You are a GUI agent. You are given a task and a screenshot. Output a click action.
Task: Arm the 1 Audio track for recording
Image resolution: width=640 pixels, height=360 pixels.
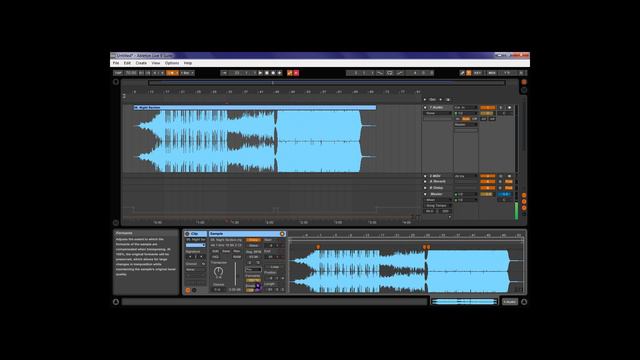pos(509,107)
